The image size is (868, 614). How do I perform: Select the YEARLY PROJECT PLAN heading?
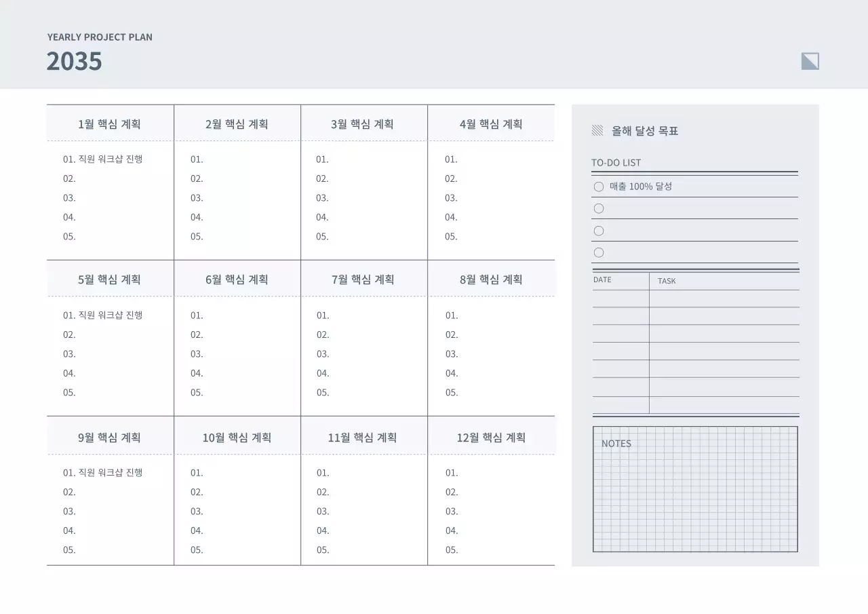100,37
